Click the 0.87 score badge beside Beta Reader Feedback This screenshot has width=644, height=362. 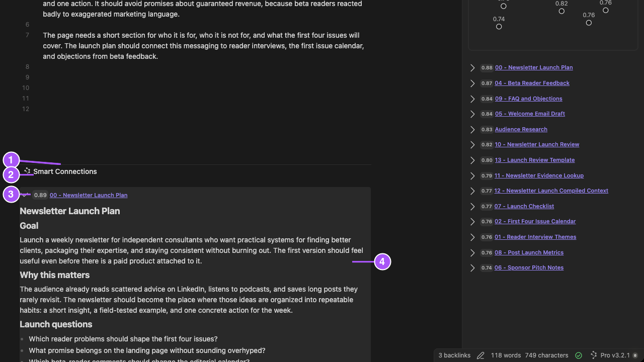tap(487, 83)
